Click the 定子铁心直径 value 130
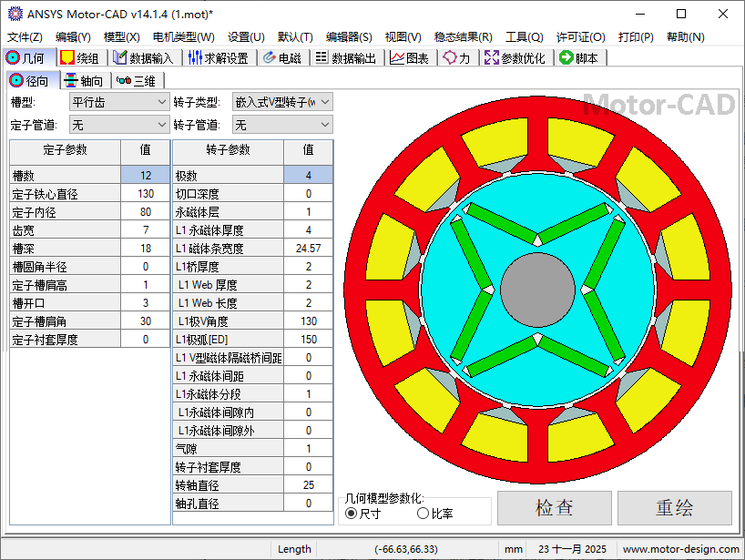The height and width of the screenshot is (560, 745). pos(146,194)
